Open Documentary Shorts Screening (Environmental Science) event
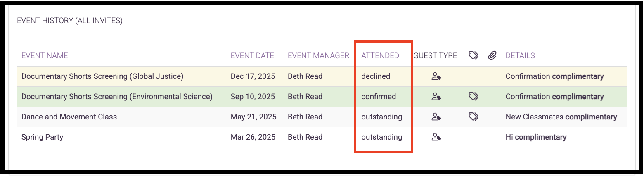The width and height of the screenshot is (644, 176). 117,97
